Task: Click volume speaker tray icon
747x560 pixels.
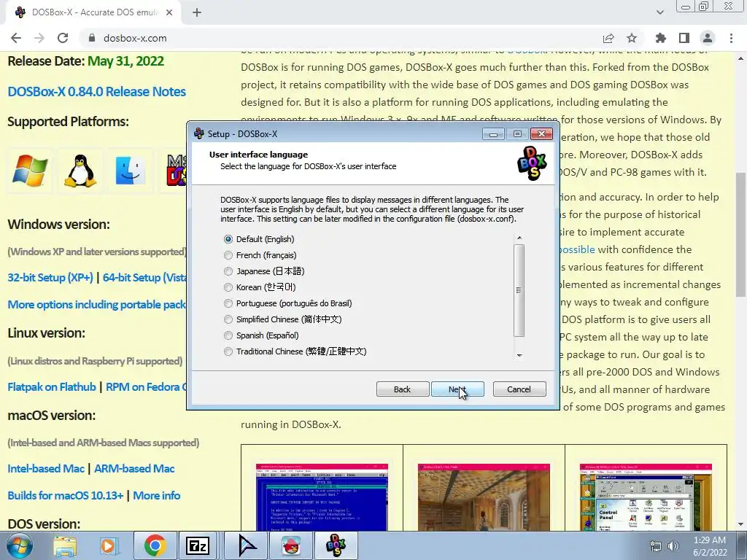Action: [673, 546]
